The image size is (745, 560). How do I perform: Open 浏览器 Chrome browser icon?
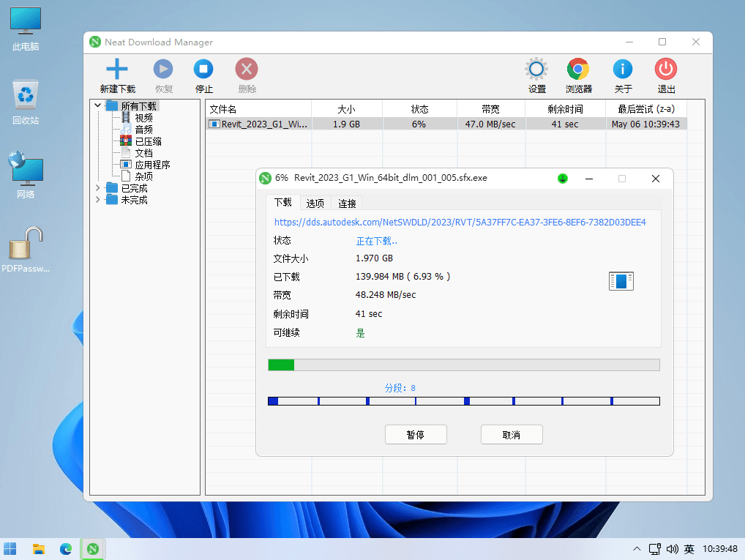pos(577,70)
